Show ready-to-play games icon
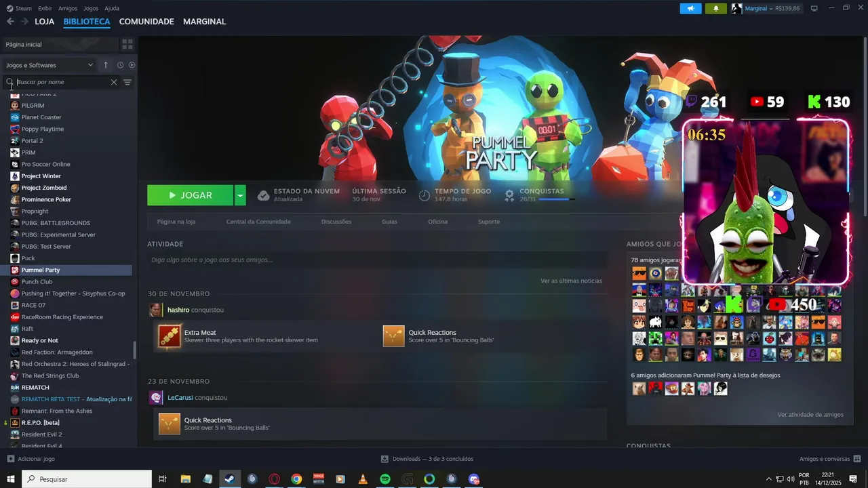Viewport: 868px width, 488px height. [132, 65]
